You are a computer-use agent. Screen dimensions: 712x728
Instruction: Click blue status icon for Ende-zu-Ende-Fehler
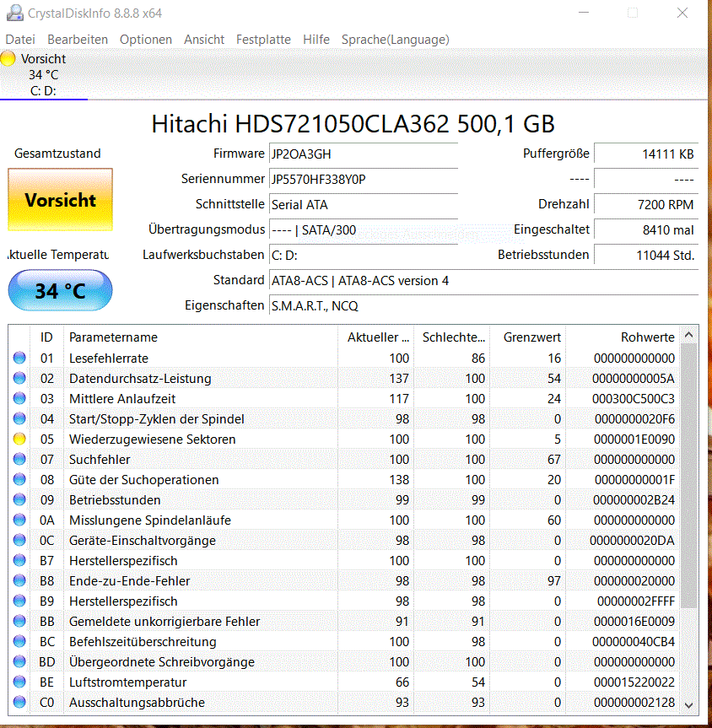(19, 581)
